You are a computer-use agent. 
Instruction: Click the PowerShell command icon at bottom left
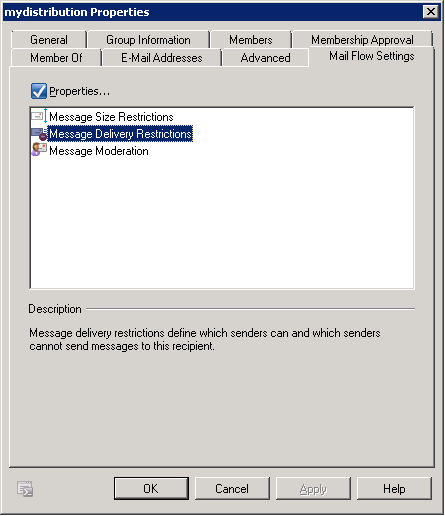click(25, 489)
